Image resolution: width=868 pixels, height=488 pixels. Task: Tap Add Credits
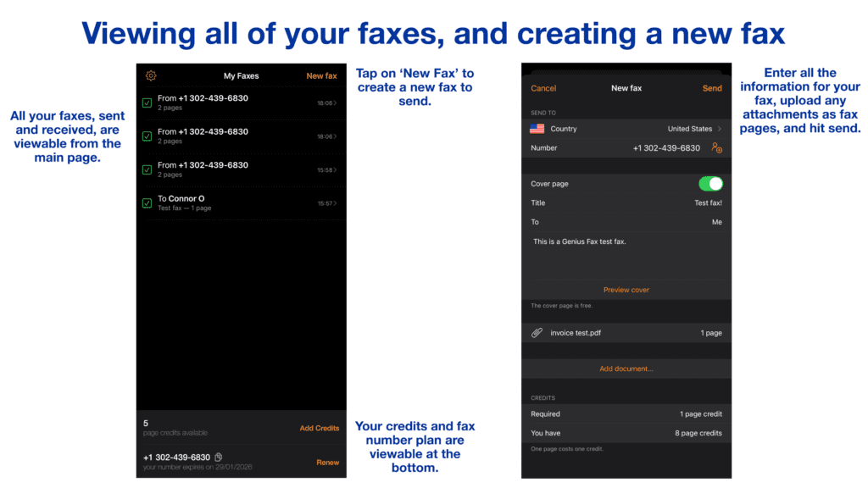point(320,429)
